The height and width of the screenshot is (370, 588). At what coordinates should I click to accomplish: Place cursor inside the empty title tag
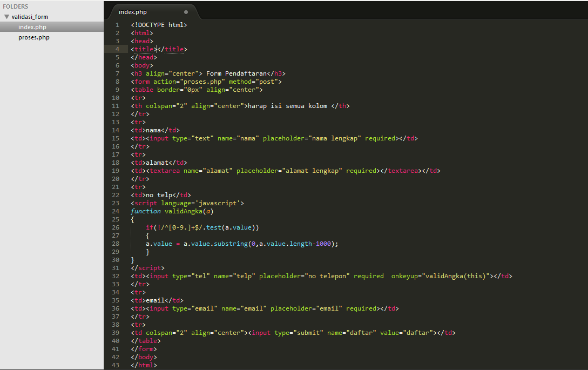(x=157, y=49)
